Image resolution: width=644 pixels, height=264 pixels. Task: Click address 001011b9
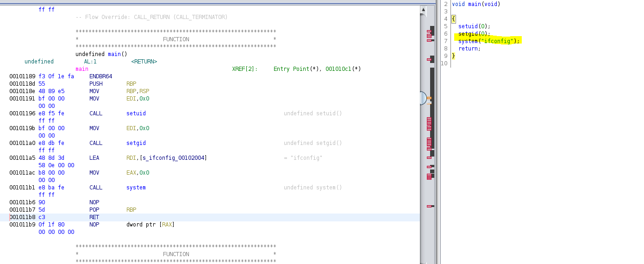click(22, 225)
